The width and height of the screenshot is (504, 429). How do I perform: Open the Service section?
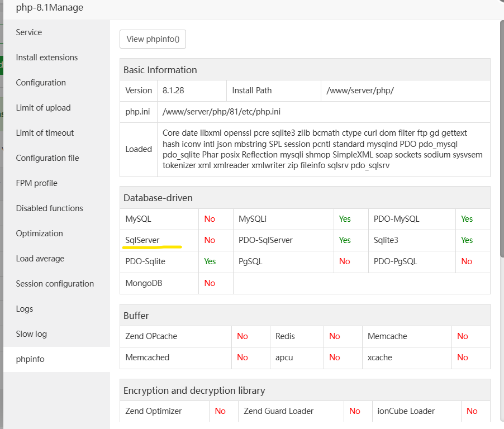29,32
